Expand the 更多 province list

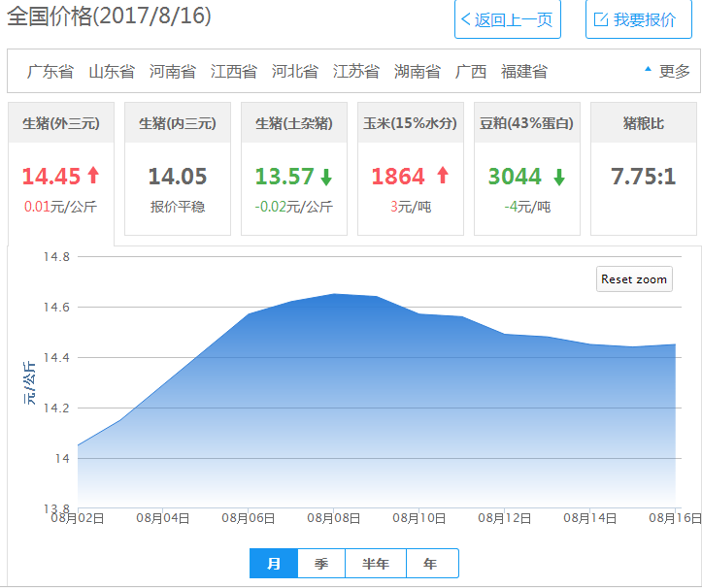[x=668, y=71]
